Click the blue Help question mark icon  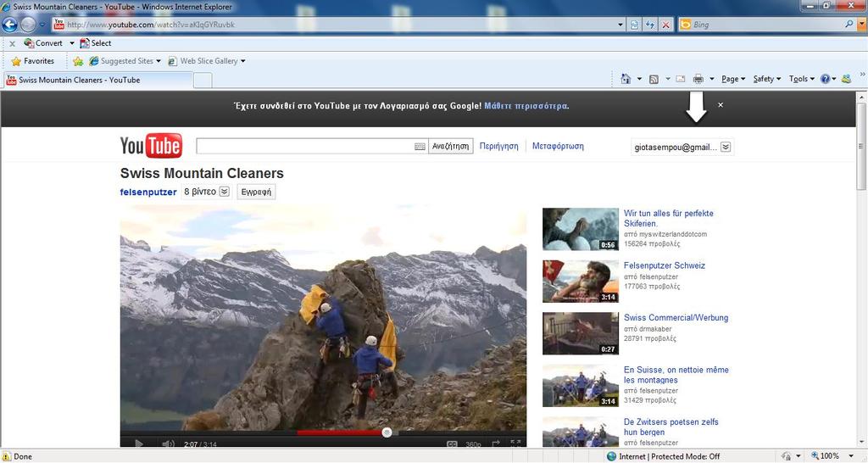coord(826,79)
